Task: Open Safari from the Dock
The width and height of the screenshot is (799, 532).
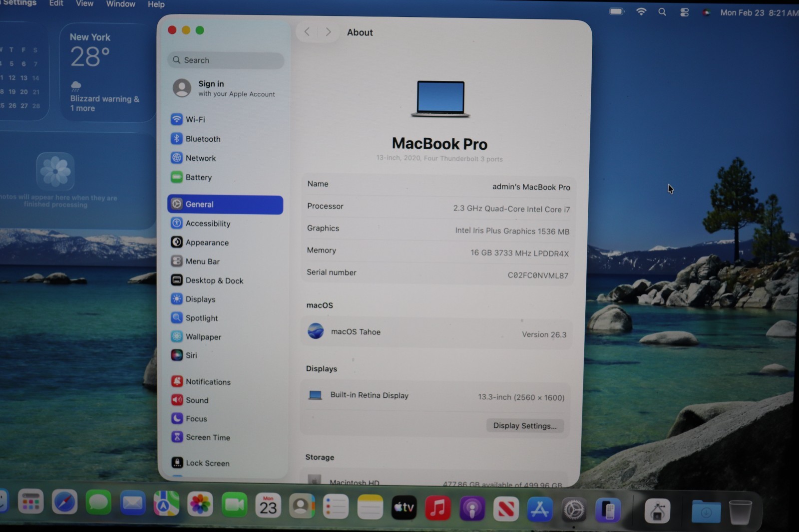Action: pos(65,502)
